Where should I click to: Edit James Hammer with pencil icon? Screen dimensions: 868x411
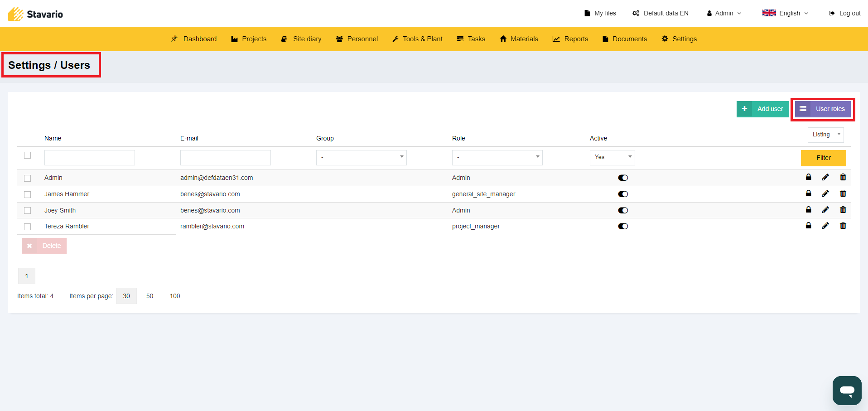point(825,193)
